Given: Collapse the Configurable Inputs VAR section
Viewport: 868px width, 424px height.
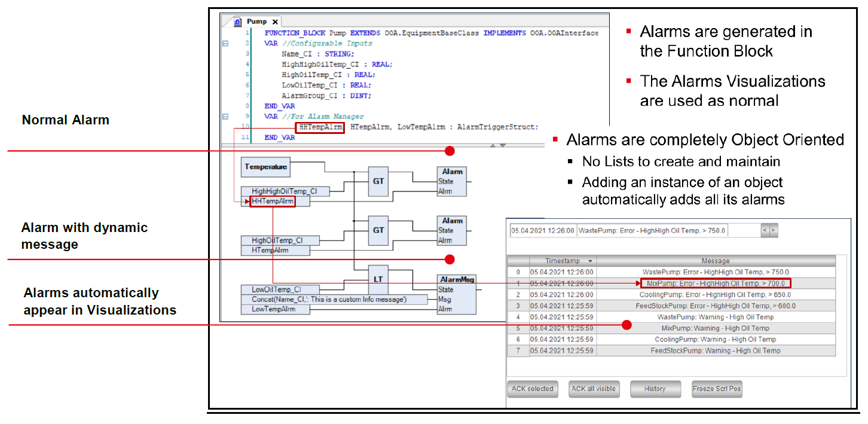Looking at the screenshot, I should point(225,44).
